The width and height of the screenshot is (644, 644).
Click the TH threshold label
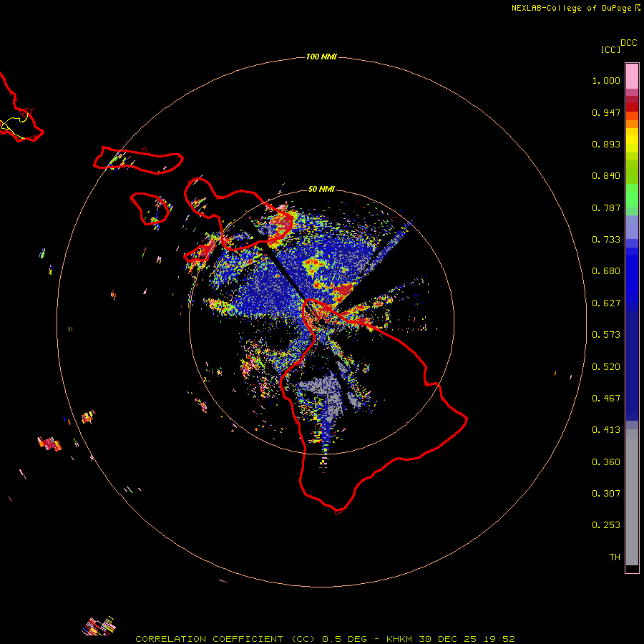tap(615, 557)
